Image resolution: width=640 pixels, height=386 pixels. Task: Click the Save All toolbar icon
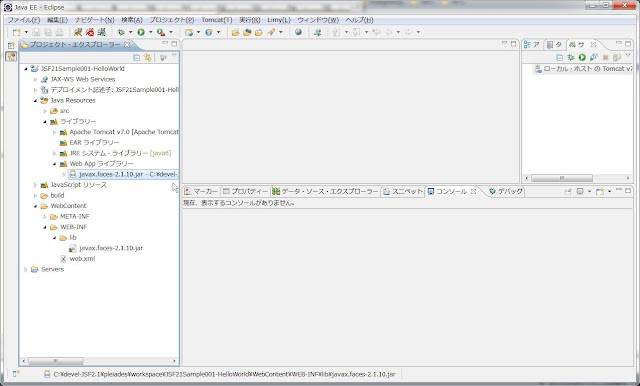pos(48,32)
